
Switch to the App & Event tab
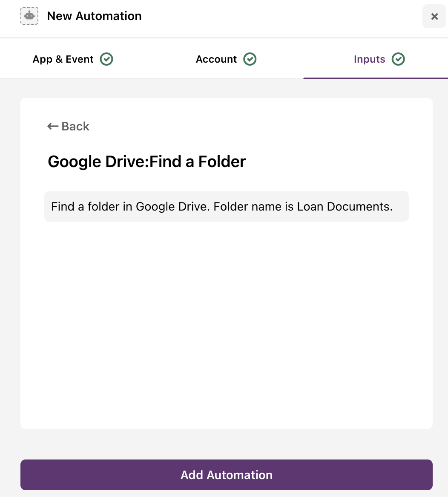coord(73,59)
